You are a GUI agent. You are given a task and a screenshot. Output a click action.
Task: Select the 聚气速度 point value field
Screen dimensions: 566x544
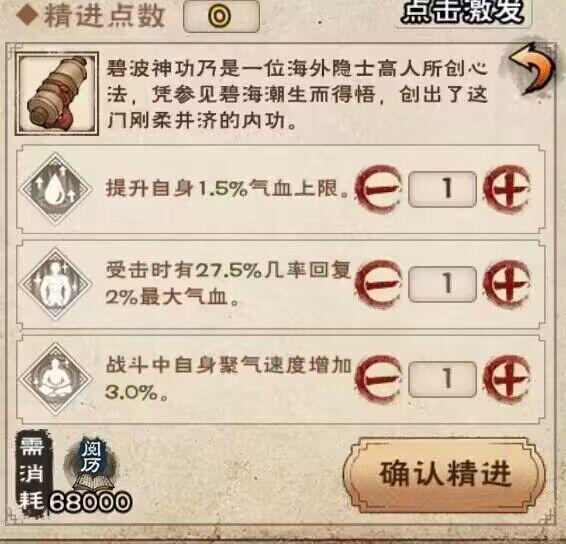click(x=443, y=379)
